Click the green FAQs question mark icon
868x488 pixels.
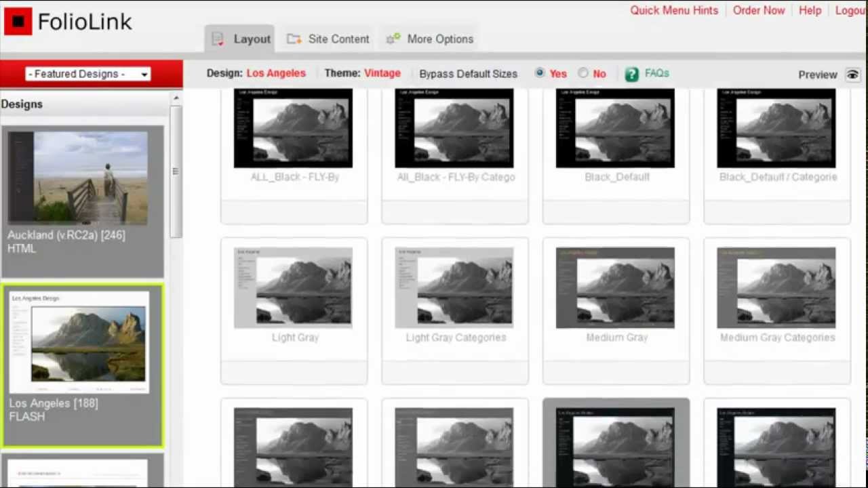(631, 74)
